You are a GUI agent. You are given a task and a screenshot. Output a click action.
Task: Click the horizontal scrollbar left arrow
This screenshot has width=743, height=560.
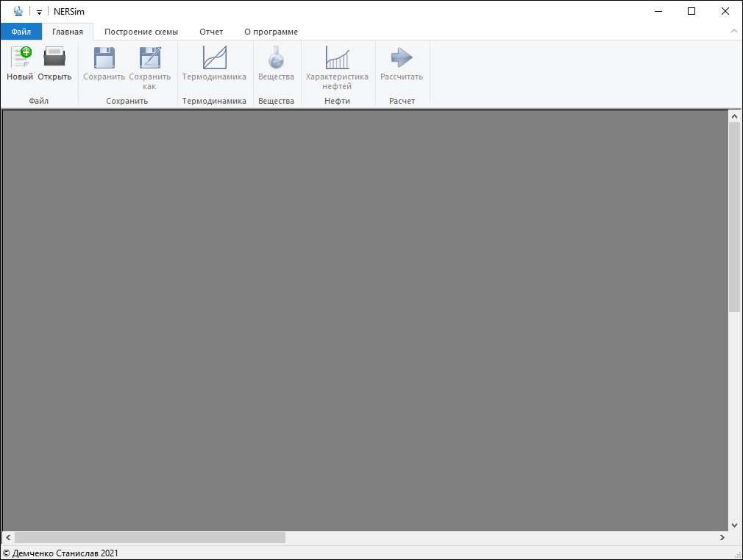click(x=8, y=538)
